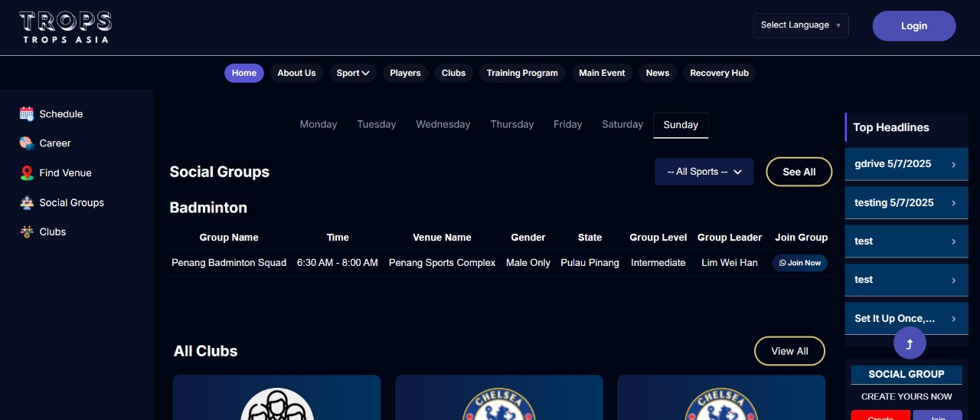The image size is (980, 420).
Task: Open the All Sports filter dropdown
Action: click(x=704, y=172)
